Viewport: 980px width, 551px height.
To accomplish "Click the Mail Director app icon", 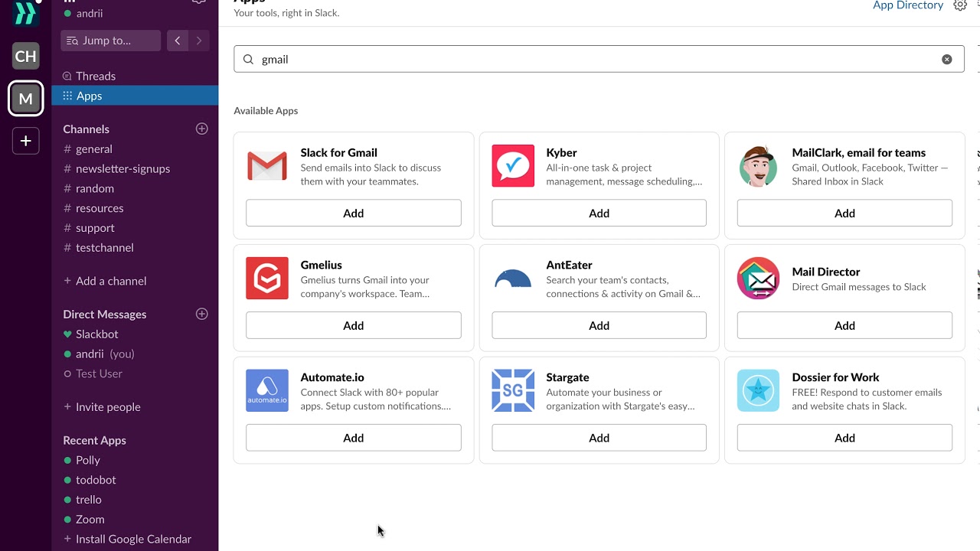I will coord(758,279).
